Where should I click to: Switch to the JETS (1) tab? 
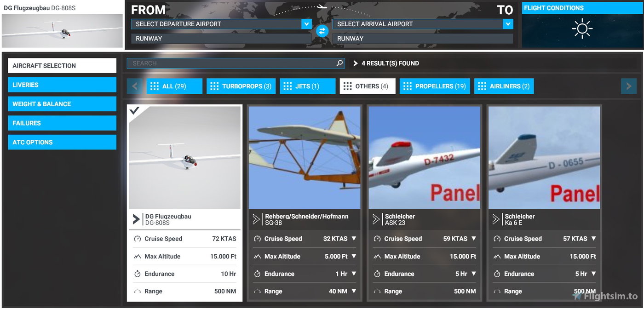307,86
